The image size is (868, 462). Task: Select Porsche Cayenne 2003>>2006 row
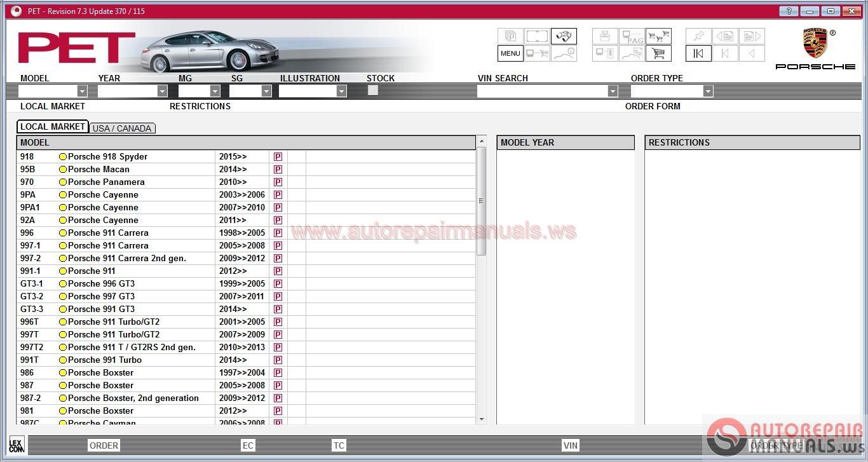(246, 194)
